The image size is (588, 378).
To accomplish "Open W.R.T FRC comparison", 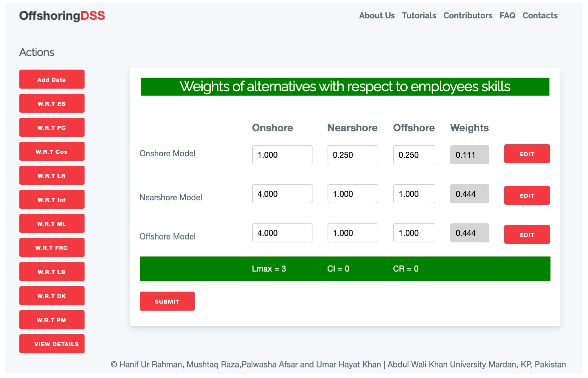I will tap(52, 248).
